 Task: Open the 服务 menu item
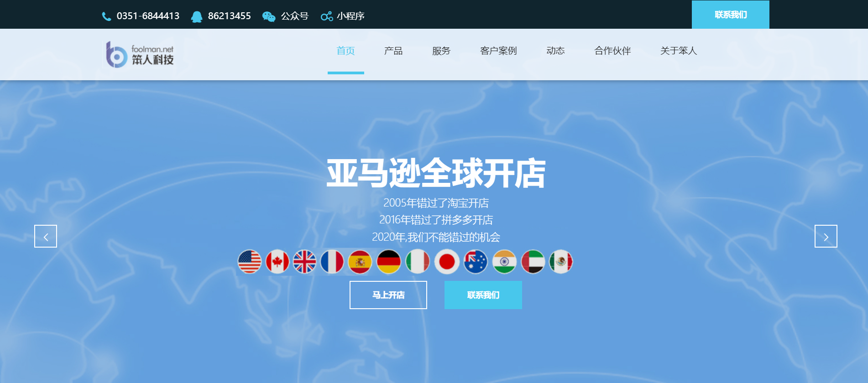click(441, 51)
